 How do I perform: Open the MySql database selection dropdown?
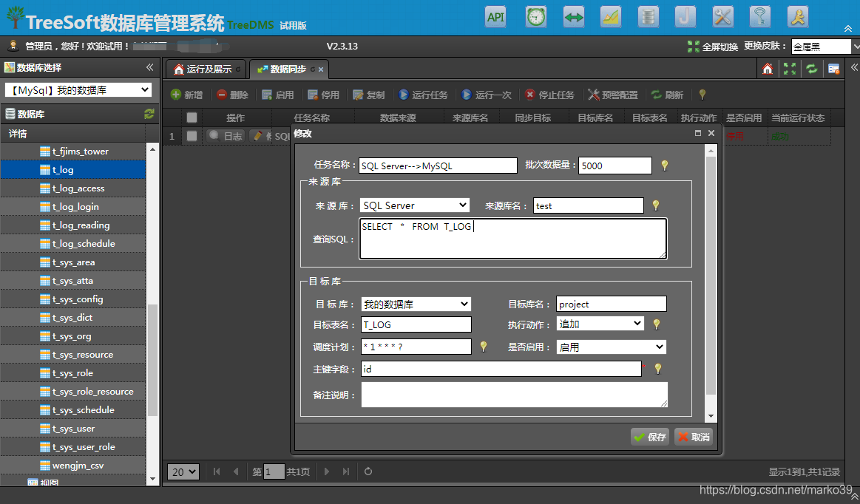[x=78, y=90]
